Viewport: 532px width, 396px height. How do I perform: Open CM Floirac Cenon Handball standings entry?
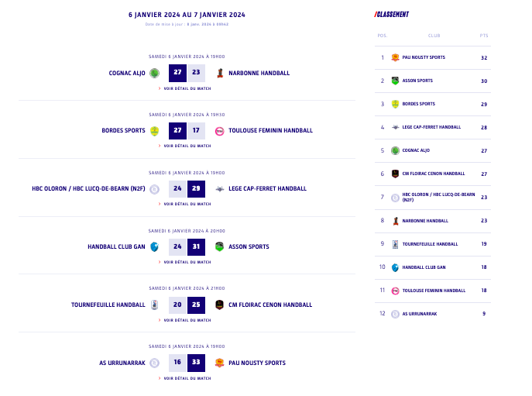pos(434,174)
